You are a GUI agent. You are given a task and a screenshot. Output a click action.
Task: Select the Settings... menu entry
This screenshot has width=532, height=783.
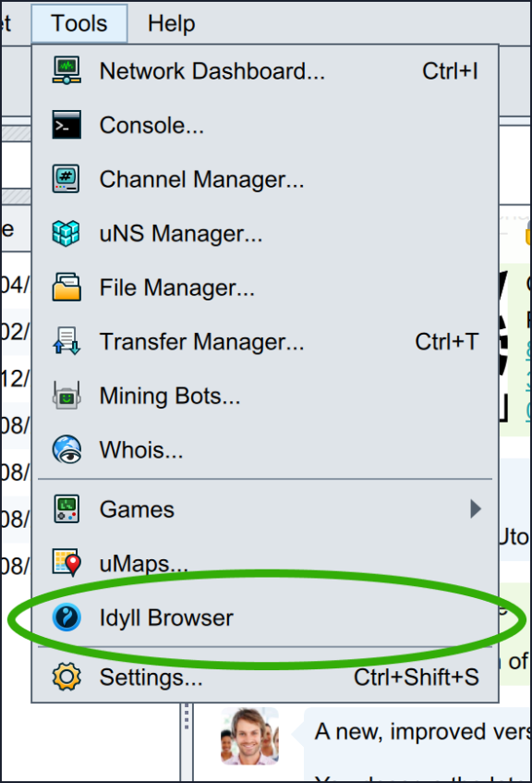click(x=152, y=677)
